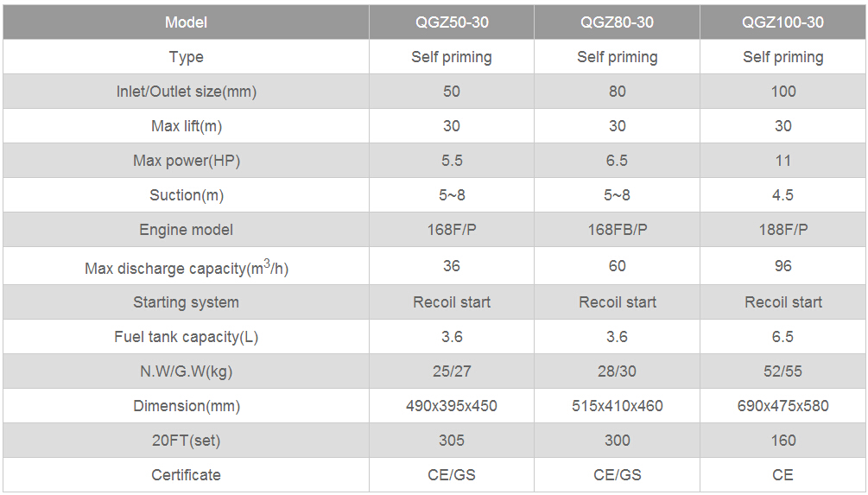868x495 pixels.
Task: Click the Max discharge capacity row label
Action: [186, 266]
